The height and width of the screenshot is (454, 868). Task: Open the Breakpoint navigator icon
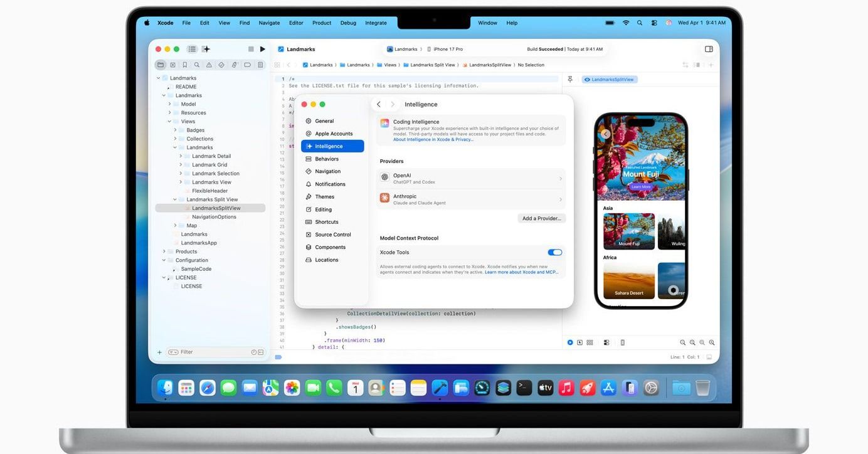247,65
